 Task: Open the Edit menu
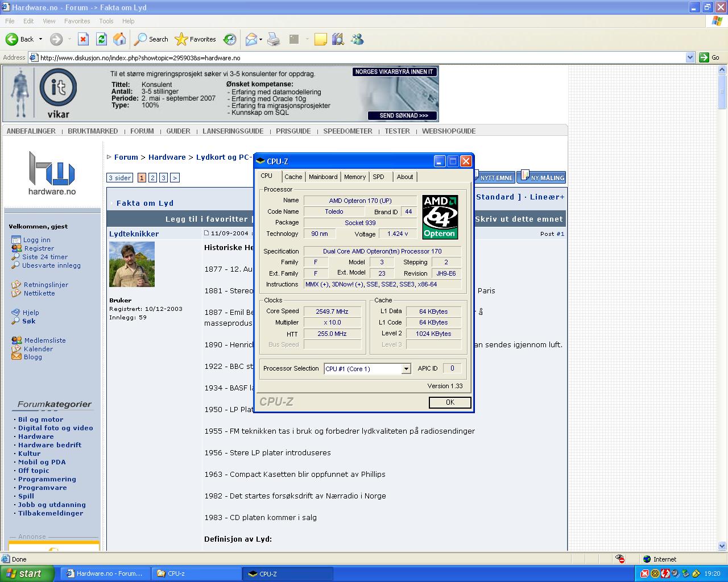(28, 21)
